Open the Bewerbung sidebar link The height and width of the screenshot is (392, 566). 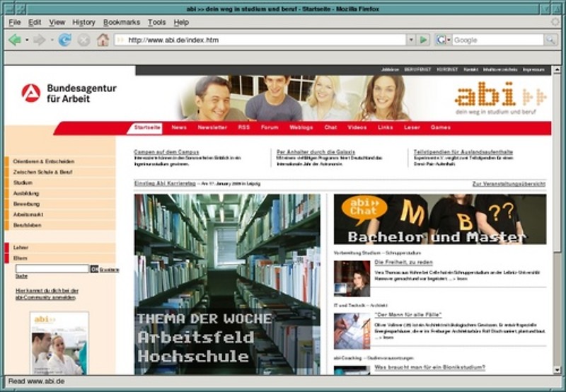click(x=26, y=204)
